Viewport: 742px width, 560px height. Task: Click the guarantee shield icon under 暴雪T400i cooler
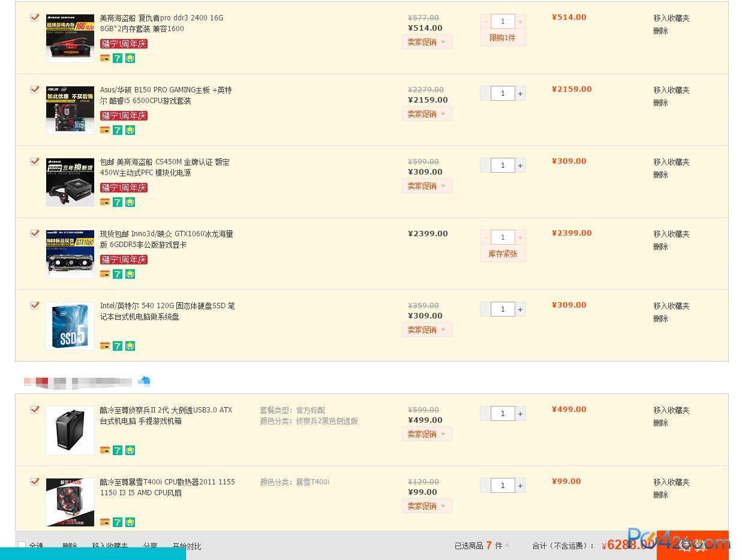[x=130, y=522]
